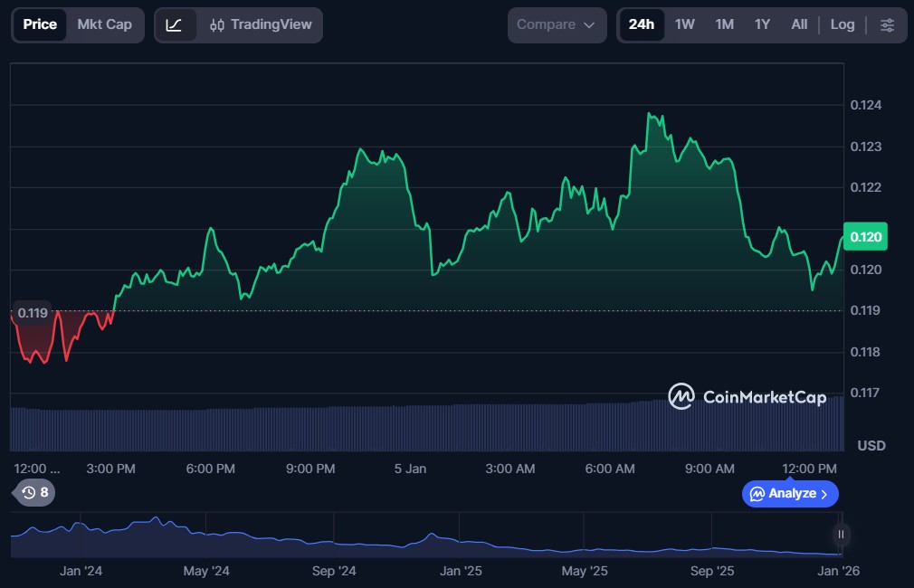The width and height of the screenshot is (914, 588).
Task: Expand the Compare dropdown
Action: coord(557,24)
